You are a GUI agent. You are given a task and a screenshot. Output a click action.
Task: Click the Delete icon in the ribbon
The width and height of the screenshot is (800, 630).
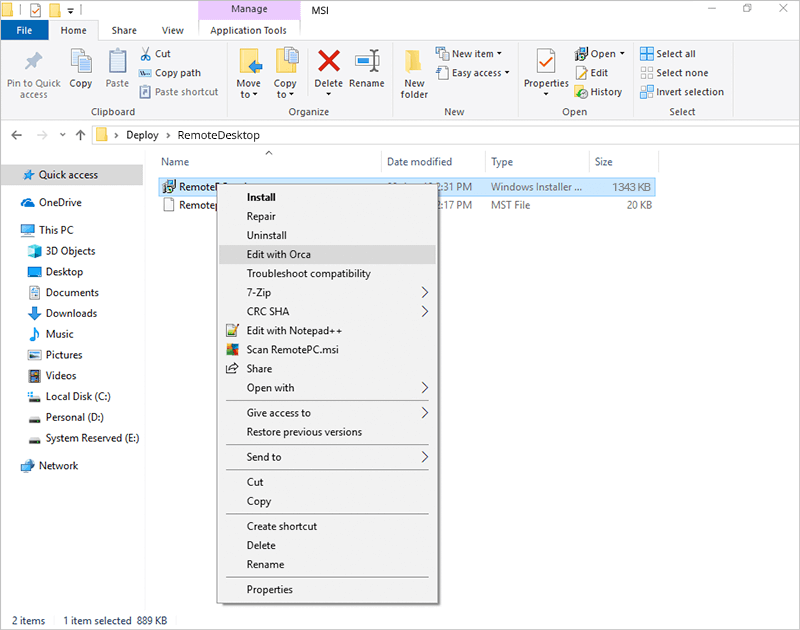point(328,62)
